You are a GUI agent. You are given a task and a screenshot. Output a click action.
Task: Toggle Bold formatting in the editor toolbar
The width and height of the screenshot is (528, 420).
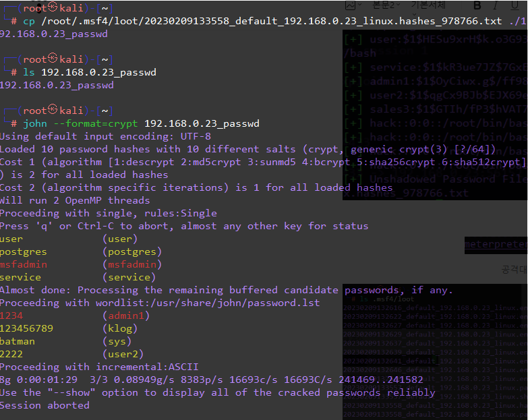[477, 5]
